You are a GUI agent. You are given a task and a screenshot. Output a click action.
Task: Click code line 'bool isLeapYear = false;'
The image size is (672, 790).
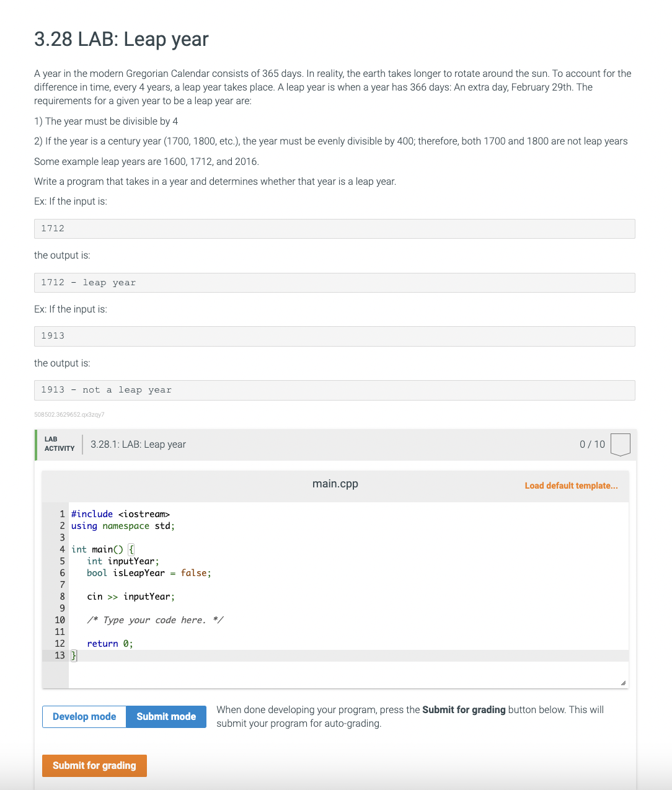(x=149, y=573)
